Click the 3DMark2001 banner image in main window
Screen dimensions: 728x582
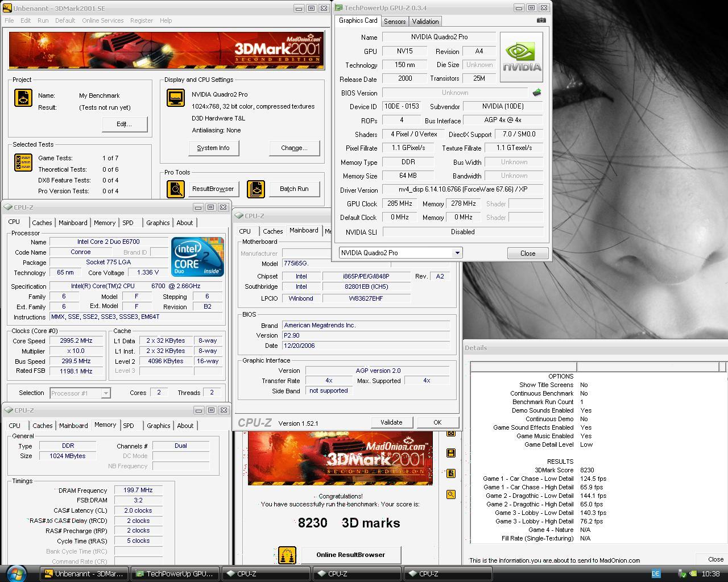coord(167,51)
